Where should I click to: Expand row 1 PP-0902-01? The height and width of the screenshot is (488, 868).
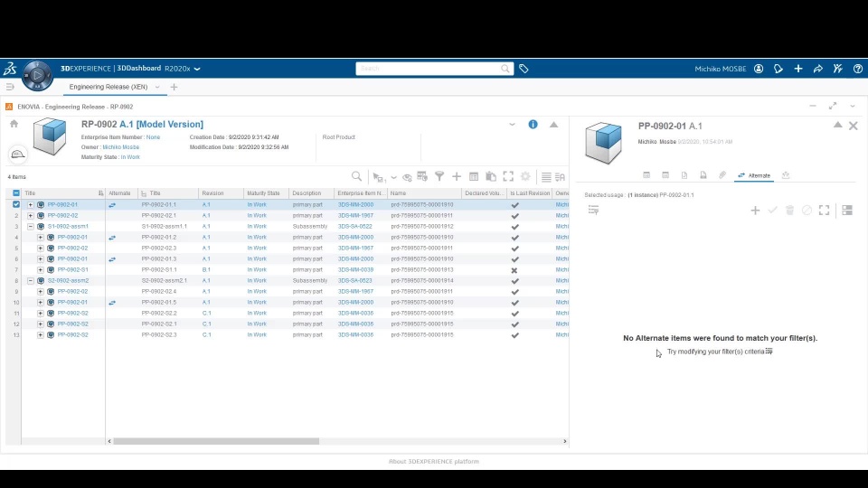[x=31, y=205]
